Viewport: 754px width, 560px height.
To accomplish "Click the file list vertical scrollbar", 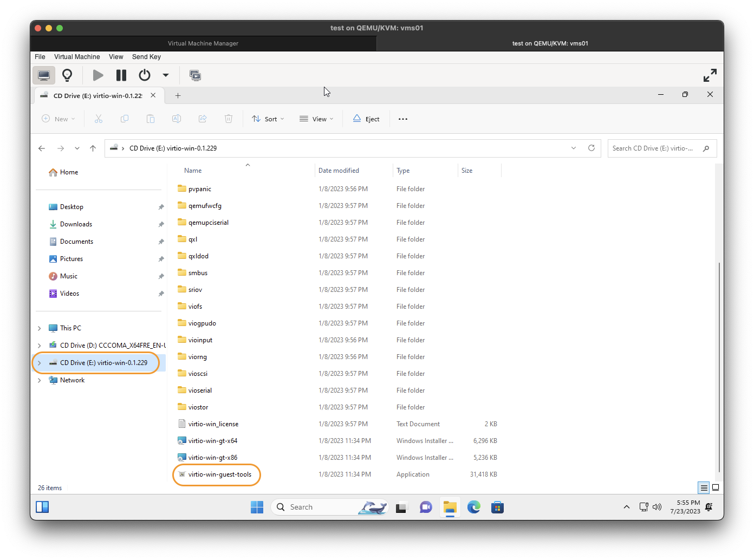I will [719, 368].
